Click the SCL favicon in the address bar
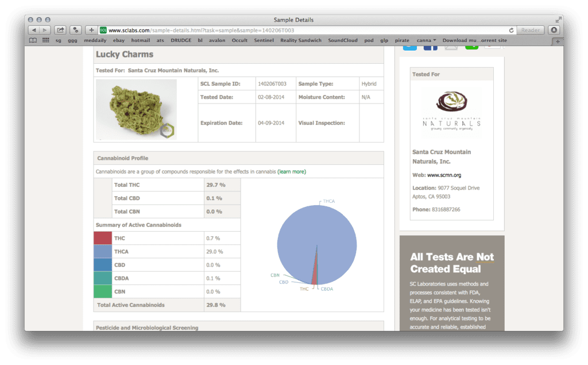This screenshot has height=365, width=588. coord(103,30)
